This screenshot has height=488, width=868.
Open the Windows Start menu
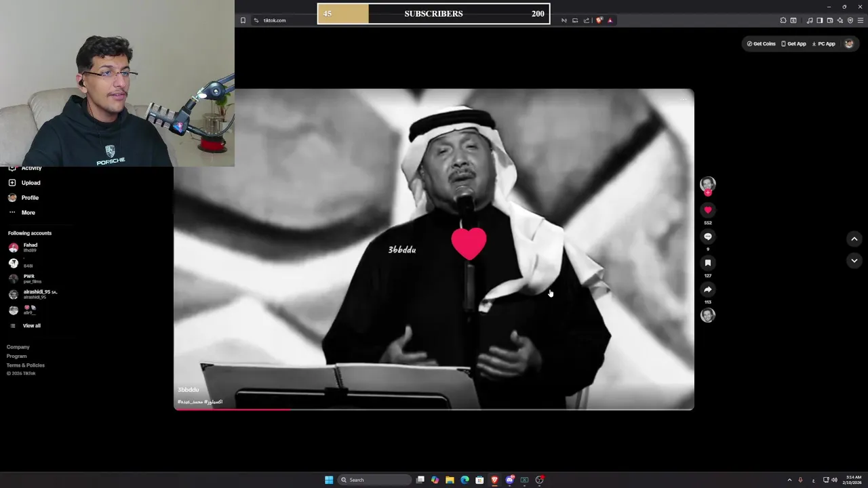(x=329, y=480)
